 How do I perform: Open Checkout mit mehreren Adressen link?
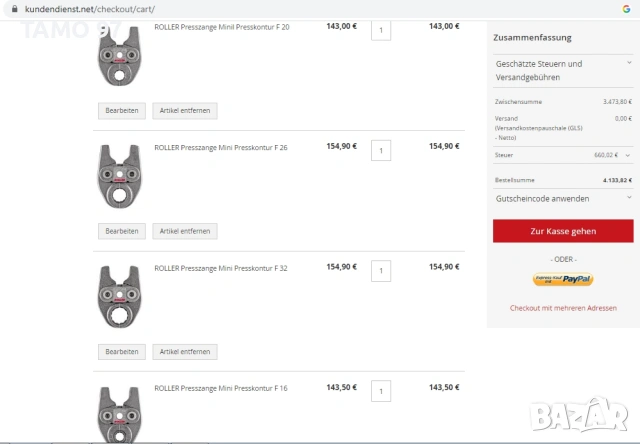(x=563, y=308)
